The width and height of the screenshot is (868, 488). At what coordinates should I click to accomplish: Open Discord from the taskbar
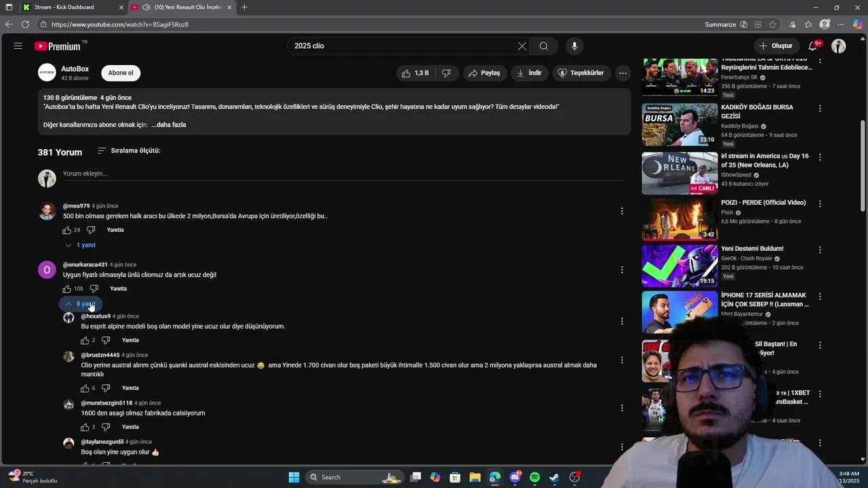515,477
